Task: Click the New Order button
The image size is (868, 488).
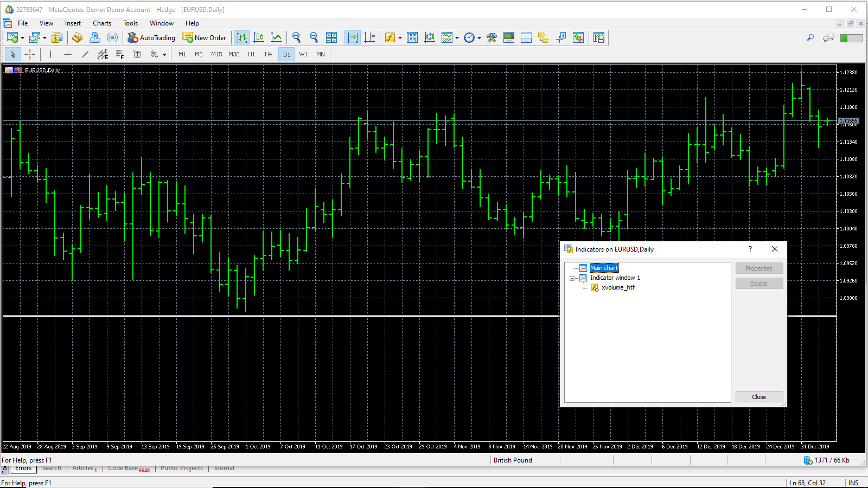Action: pos(204,37)
